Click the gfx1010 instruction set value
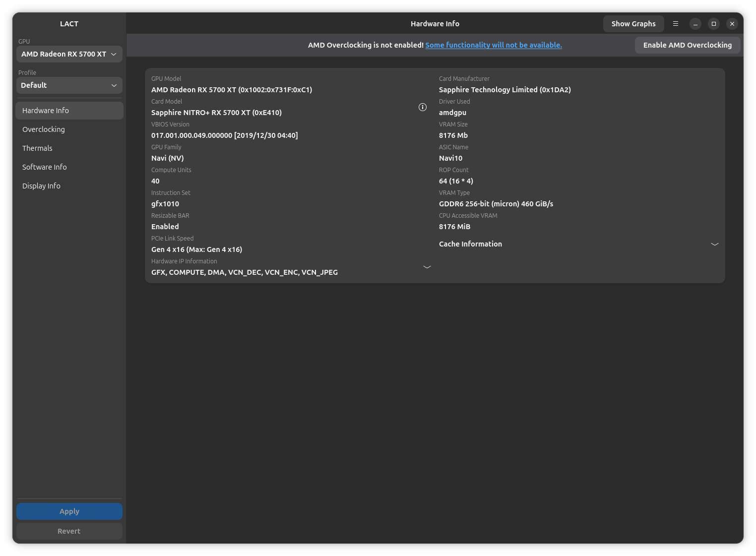This screenshot has height=556, width=756. point(165,204)
